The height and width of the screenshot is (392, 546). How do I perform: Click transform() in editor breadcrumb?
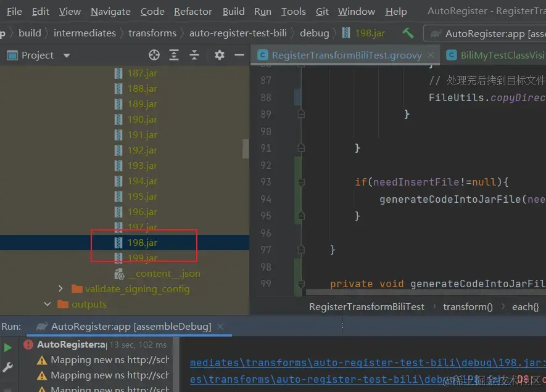(x=468, y=307)
